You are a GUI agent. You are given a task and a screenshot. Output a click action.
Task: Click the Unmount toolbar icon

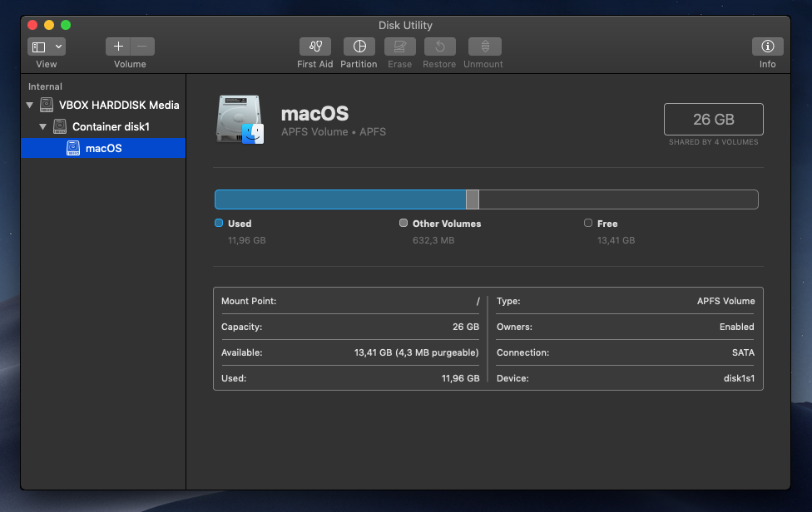point(483,47)
